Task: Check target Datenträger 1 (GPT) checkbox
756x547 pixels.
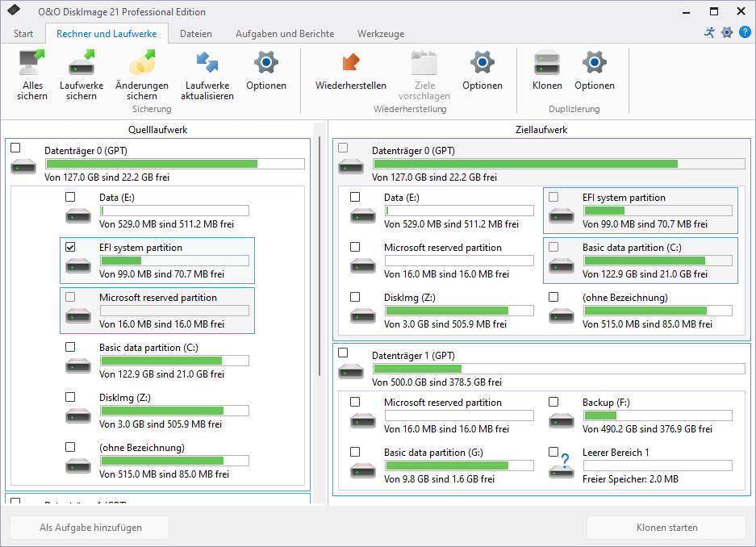Action: pos(343,353)
